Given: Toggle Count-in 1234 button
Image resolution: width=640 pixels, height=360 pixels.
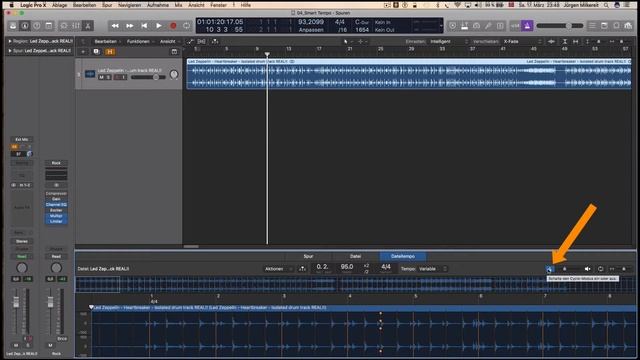Looking at the screenshot, I should tap(515, 26).
